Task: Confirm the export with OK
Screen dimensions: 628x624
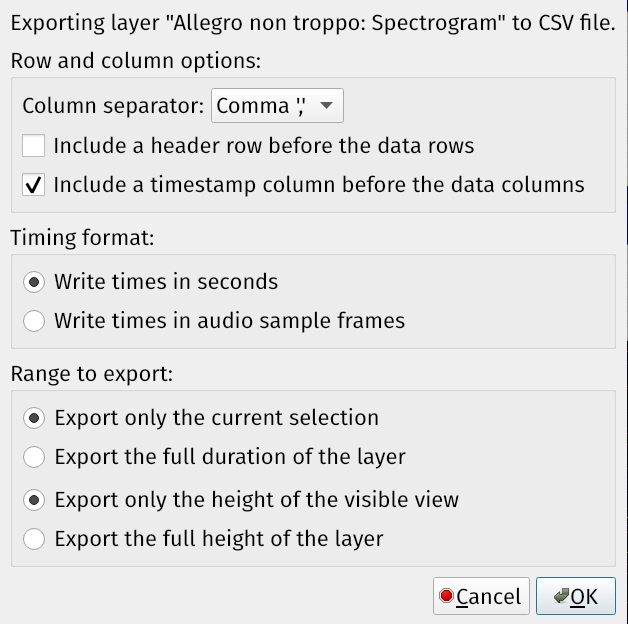Action: coord(576,596)
